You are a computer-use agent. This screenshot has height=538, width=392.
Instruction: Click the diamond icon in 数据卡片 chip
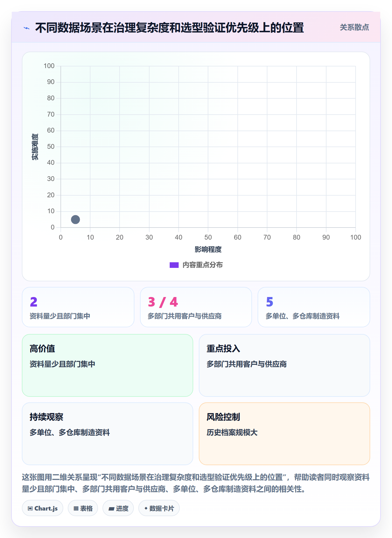(146, 508)
